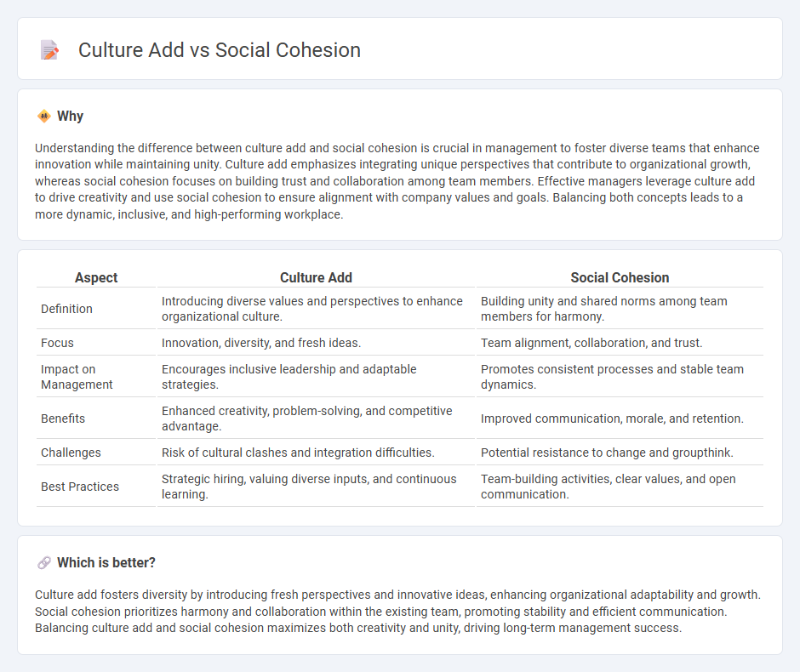The height and width of the screenshot is (672, 800).
Task: Click the Culture Add column header
Action: [x=316, y=277]
